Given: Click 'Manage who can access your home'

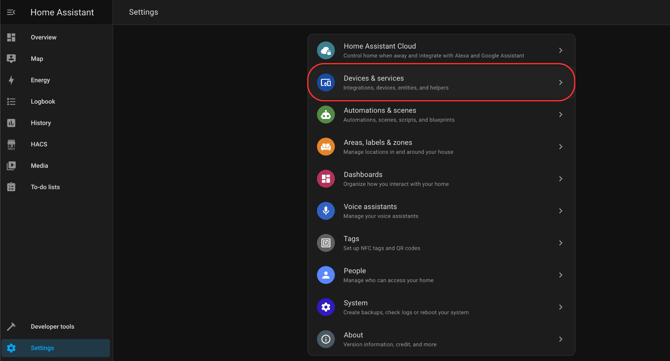Looking at the screenshot, I should 388,280.
